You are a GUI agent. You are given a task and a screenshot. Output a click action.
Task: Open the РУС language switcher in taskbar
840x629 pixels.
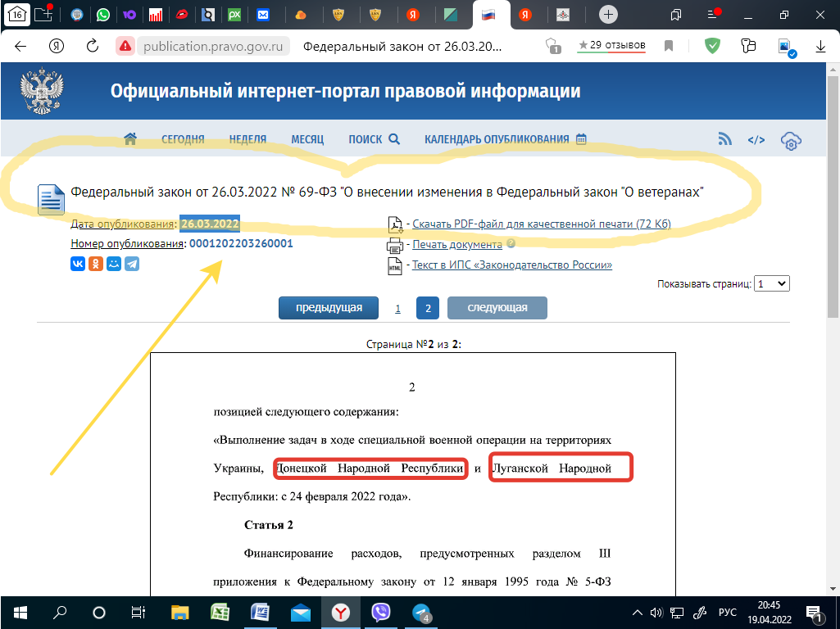(728, 612)
